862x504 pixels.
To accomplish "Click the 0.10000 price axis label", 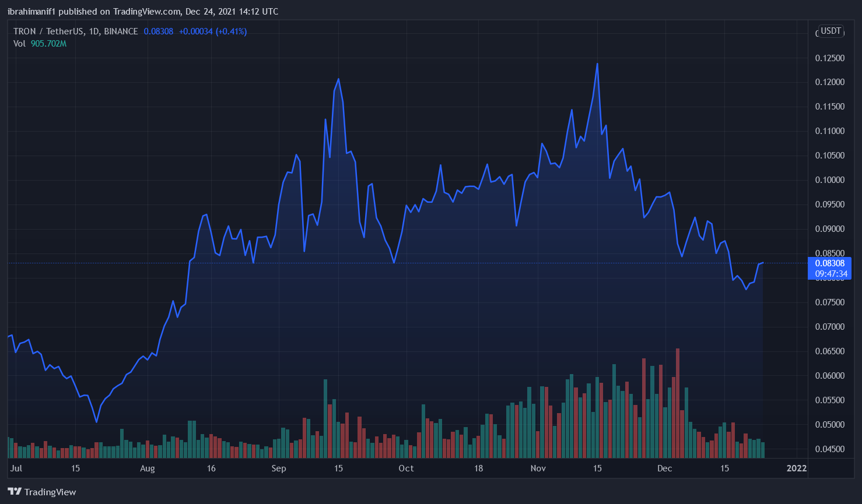I will pyautogui.click(x=829, y=180).
